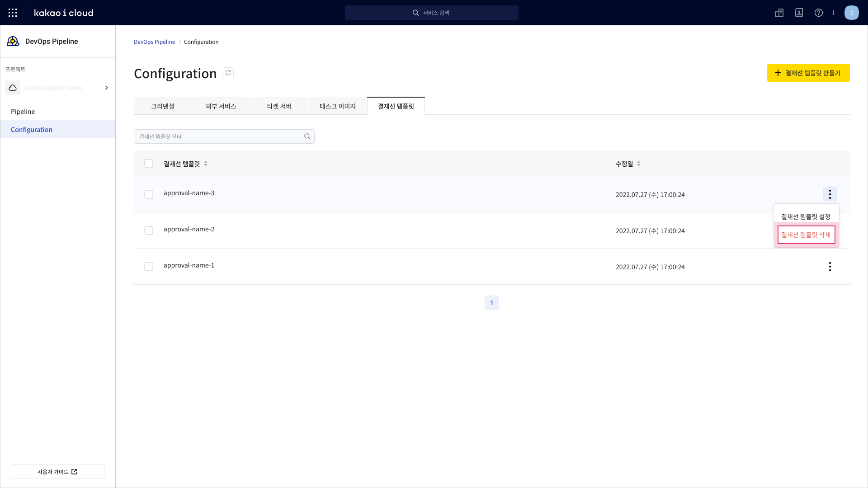Image resolution: width=868 pixels, height=488 pixels.
Task: Toggle the select-all header checkbox
Action: coord(149,164)
